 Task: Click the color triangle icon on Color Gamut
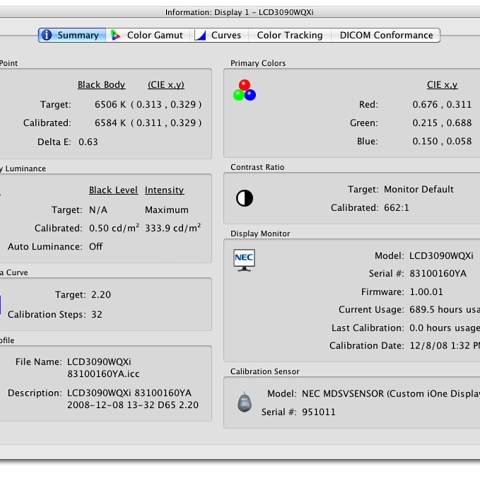click(116, 35)
